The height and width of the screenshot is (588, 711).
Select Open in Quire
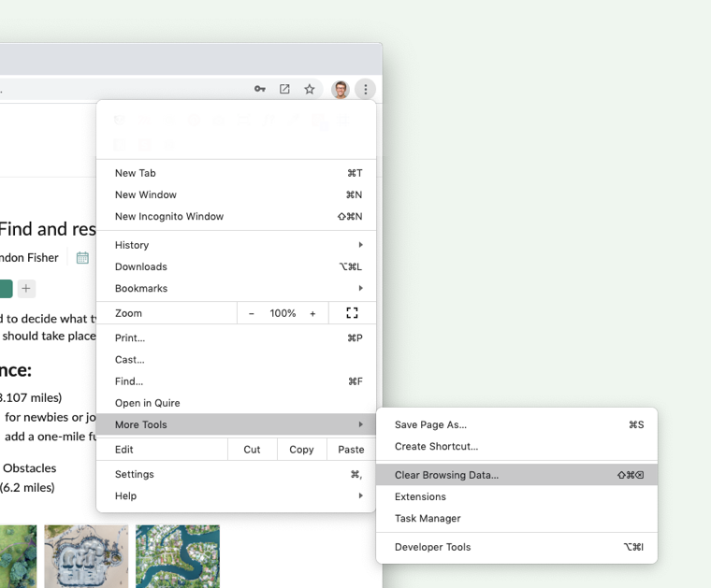(237, 403)
